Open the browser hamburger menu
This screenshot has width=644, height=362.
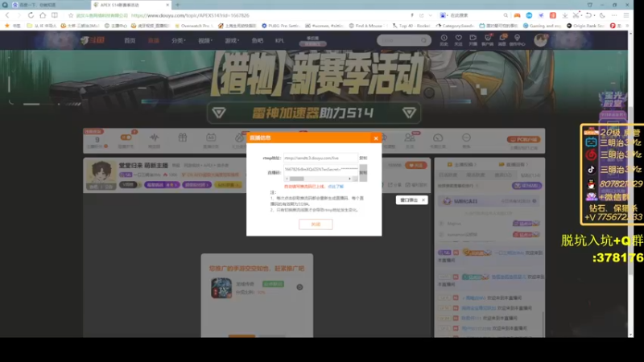click(x=626, y=15)
